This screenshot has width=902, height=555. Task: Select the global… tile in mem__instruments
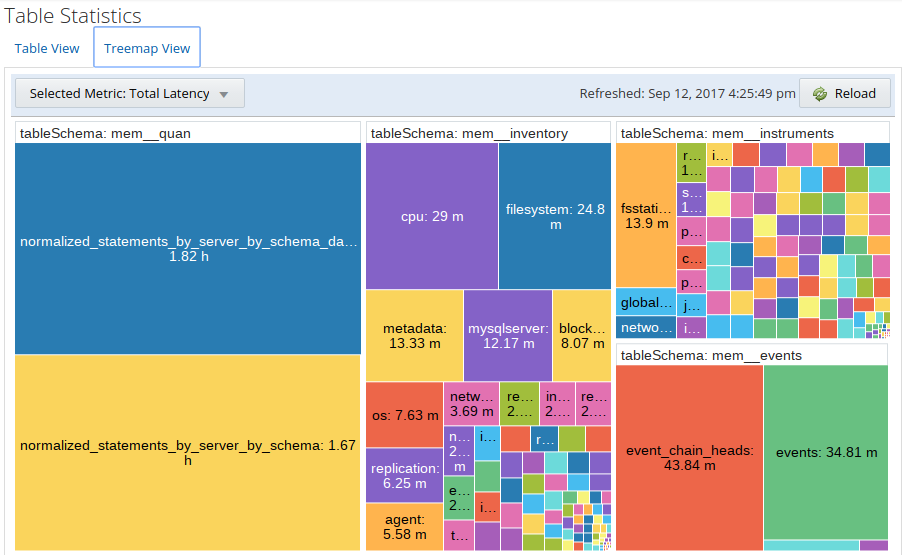(x=646, y=302)
